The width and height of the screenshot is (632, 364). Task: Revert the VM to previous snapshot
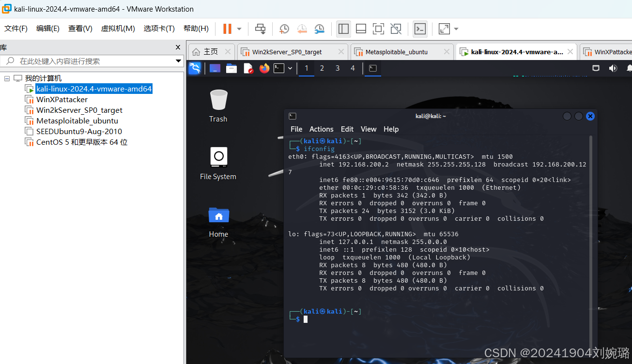302,29
